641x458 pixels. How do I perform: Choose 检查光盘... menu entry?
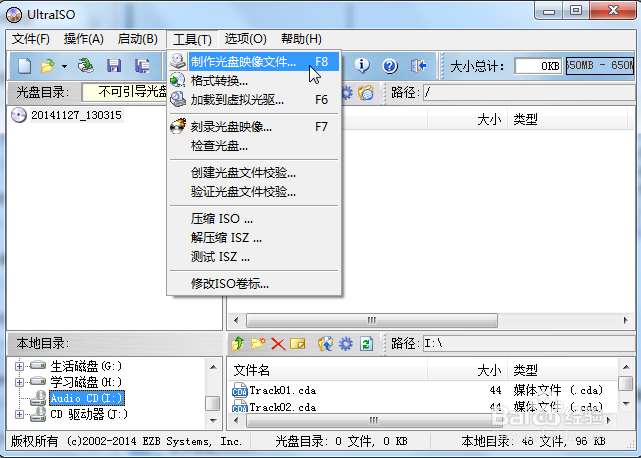point(253,146)
